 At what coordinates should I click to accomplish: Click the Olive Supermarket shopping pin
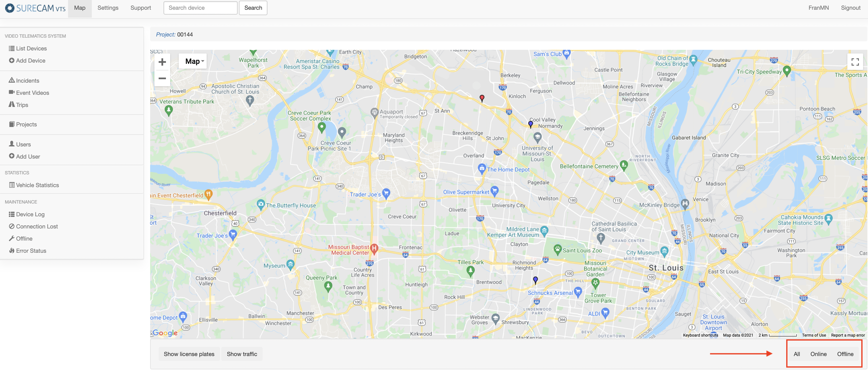[x=494, y=191]
